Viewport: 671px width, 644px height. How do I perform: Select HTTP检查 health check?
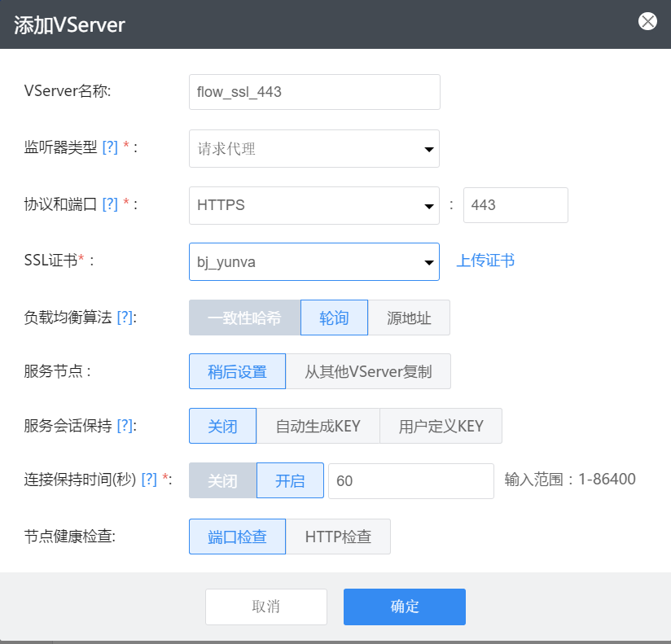click(338, 537)
